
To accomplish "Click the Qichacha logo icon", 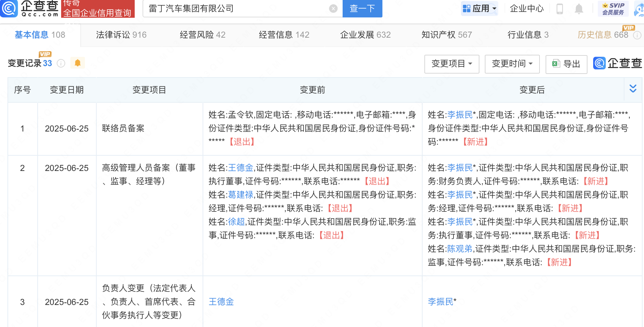I will point(9,8).
